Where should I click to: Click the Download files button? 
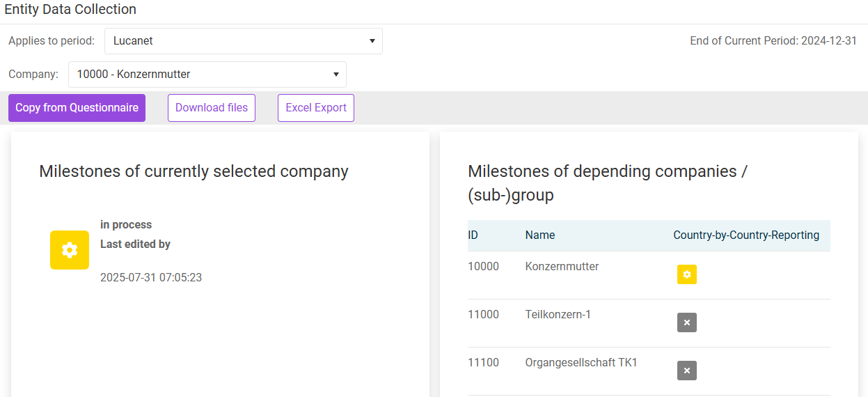212,108
